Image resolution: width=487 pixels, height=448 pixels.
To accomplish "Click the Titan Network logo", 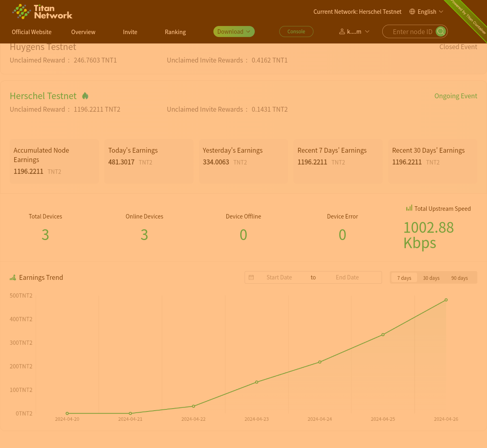I will coord(42,12).
